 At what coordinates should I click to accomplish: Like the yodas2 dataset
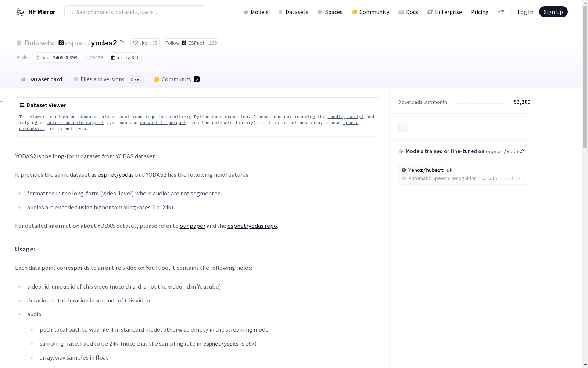[140, 43]
